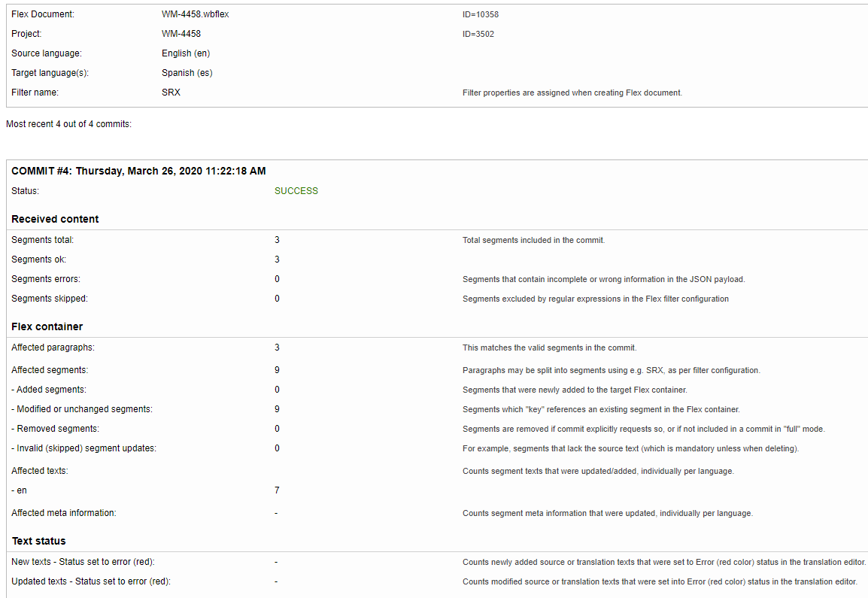Screen dimensions: 868x598
Task: Select the SRX filter name value
Action: pos(171,93)
